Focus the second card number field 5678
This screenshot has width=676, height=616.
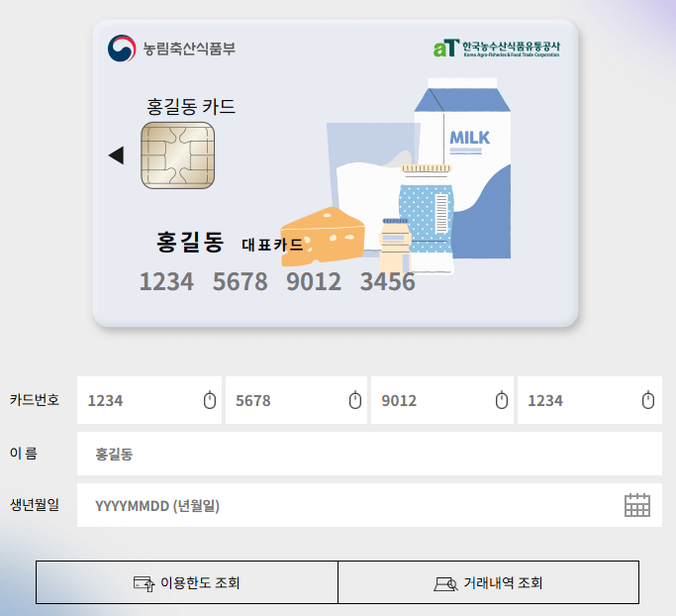click(x=296, y=400)
